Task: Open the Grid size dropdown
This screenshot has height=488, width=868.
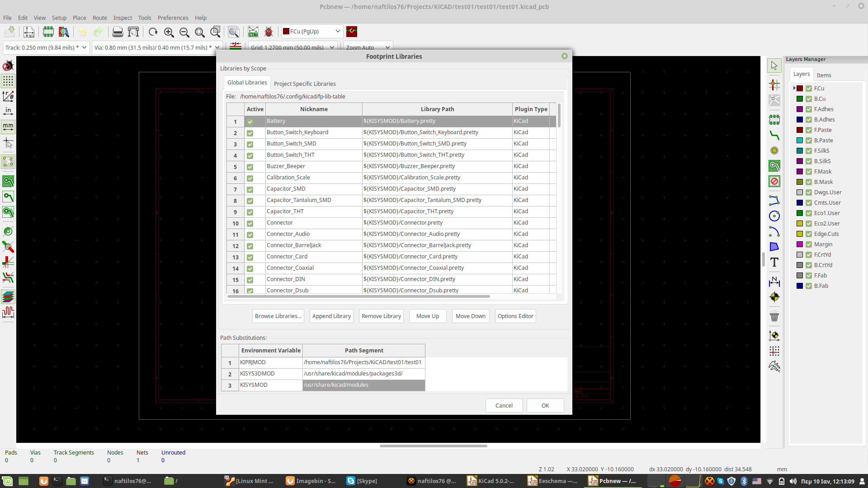Action: 293,47
